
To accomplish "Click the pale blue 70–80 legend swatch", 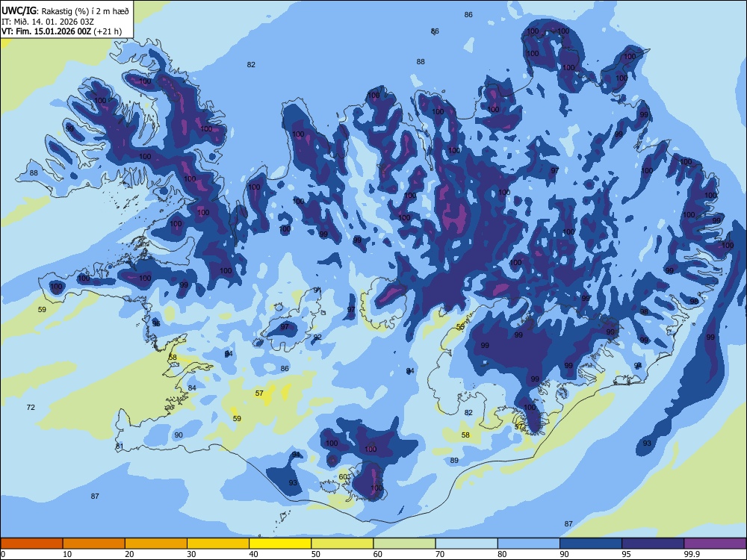I will point(466,544).
